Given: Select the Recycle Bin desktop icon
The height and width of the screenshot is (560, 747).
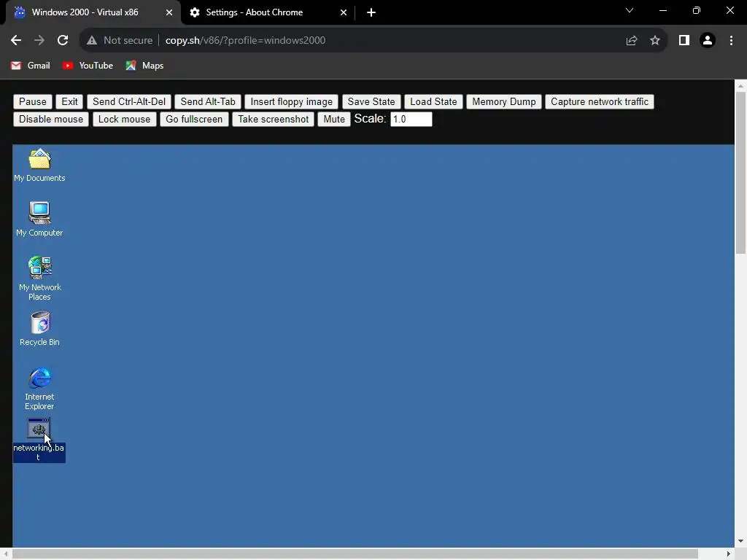Looking at the screenshot, I should click(x=39, y=329).
